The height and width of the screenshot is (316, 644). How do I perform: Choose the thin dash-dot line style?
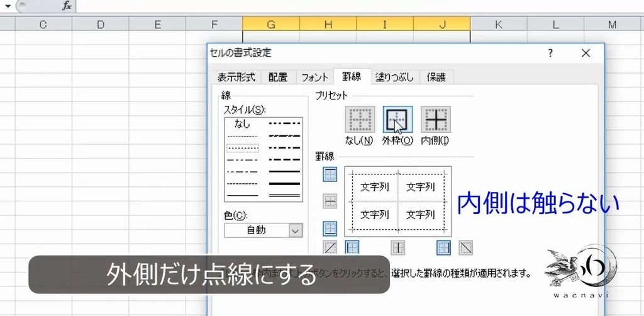point(242,172)
